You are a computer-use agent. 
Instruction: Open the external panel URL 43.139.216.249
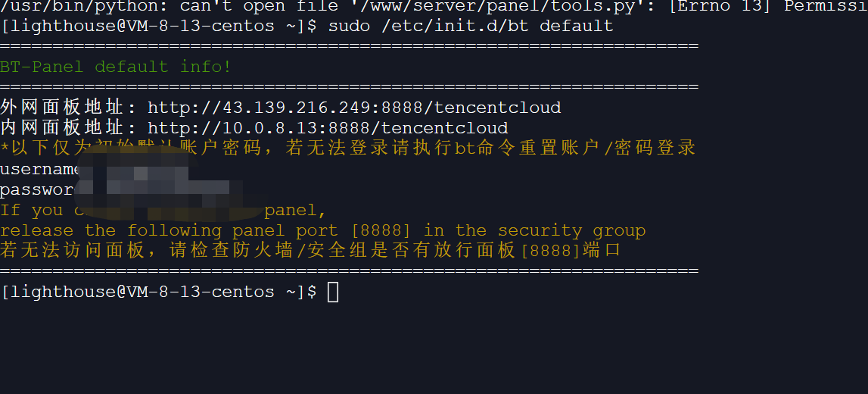354,107
